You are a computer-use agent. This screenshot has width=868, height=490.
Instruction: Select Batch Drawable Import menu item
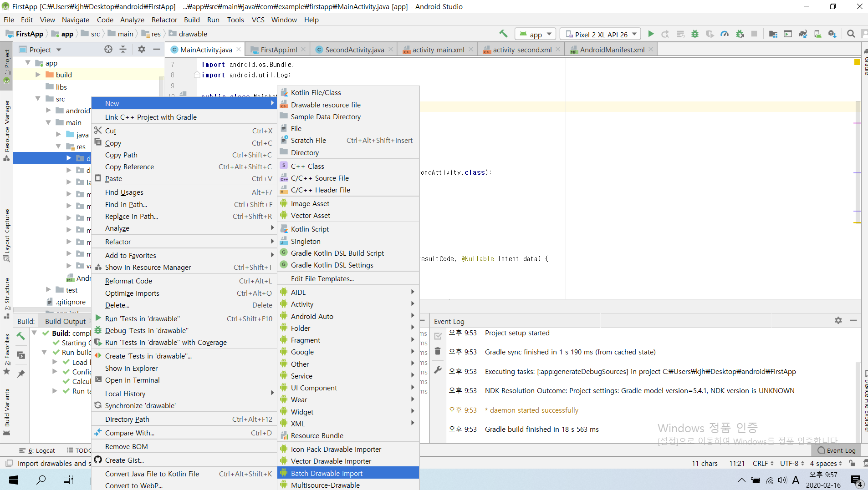pyautogui.click(x=348, y=473)
